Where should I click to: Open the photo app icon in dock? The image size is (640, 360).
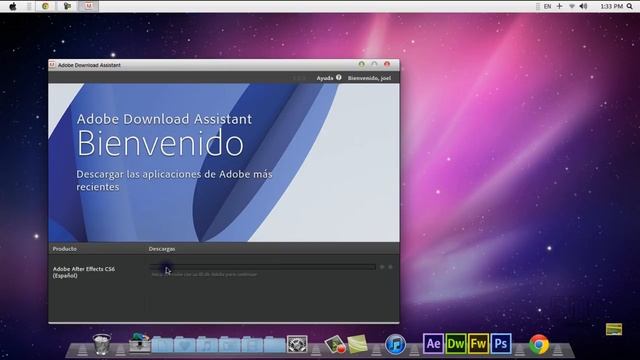[335, 344]
